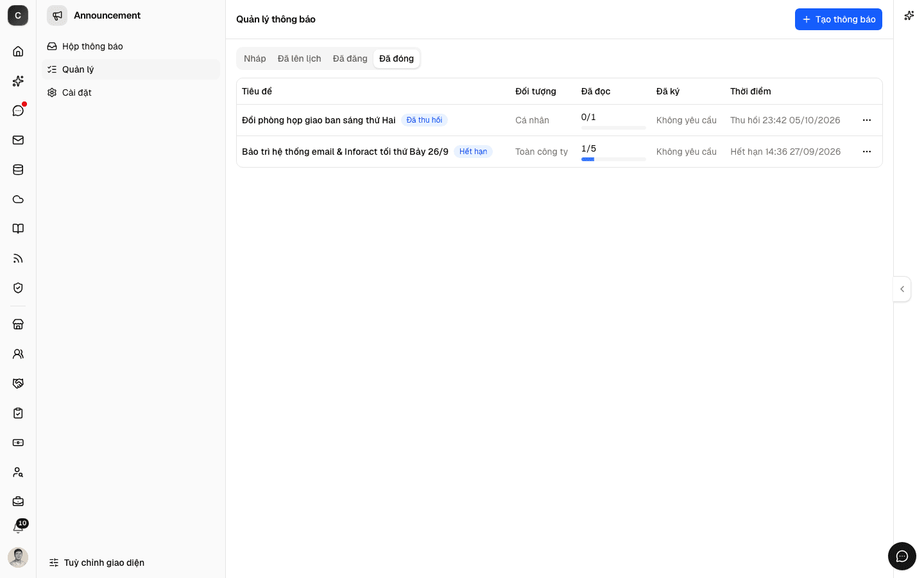Click Tạo thông báo button
The width and height of the screenshot is (924, 578).
click(x=839, y=19)
